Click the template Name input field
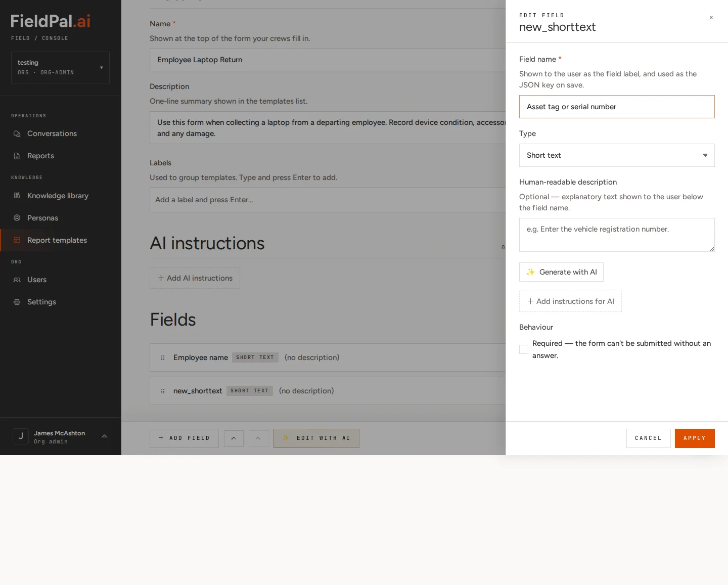This screenshot has height=585, width=728. [x=328, y=60]
